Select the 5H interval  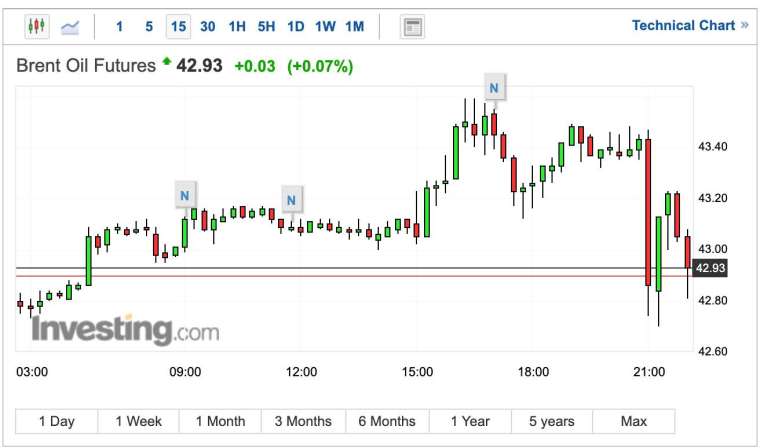point(266,26)
